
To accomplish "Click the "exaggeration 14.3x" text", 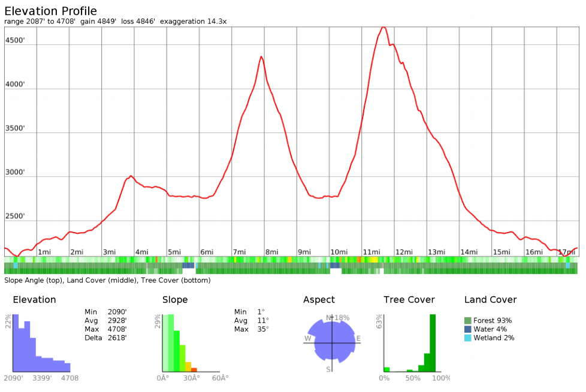I will point(193,22).
